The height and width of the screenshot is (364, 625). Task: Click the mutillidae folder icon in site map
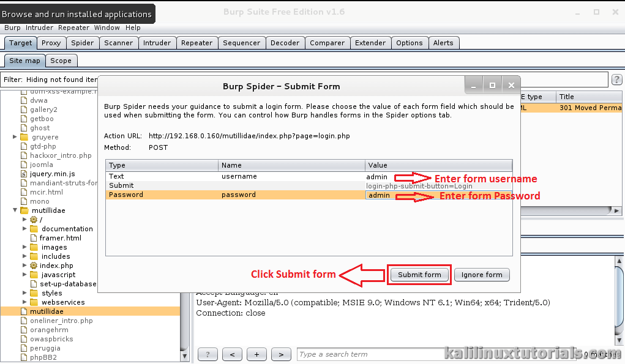[x=25, y=210]
